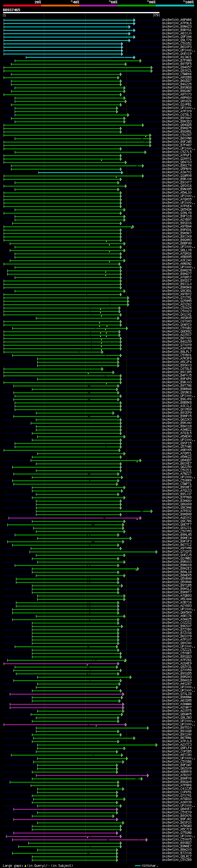Select the UniRef100_A1IW21 label
197x868 pixels.
tap(177, 57)
